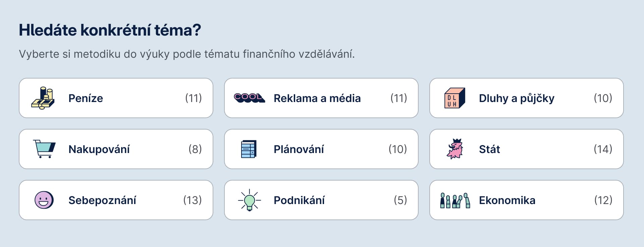Open the Peníze topic

(86, 98)
